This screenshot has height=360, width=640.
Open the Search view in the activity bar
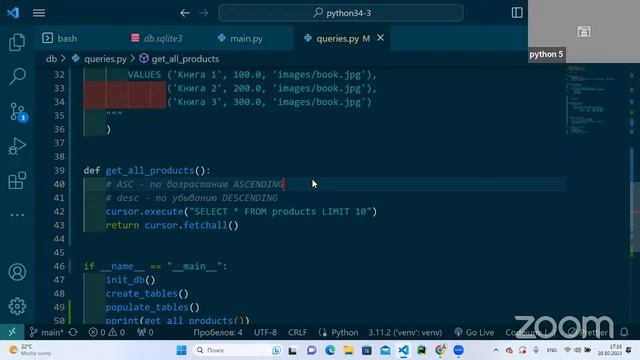tap(17, 76)
